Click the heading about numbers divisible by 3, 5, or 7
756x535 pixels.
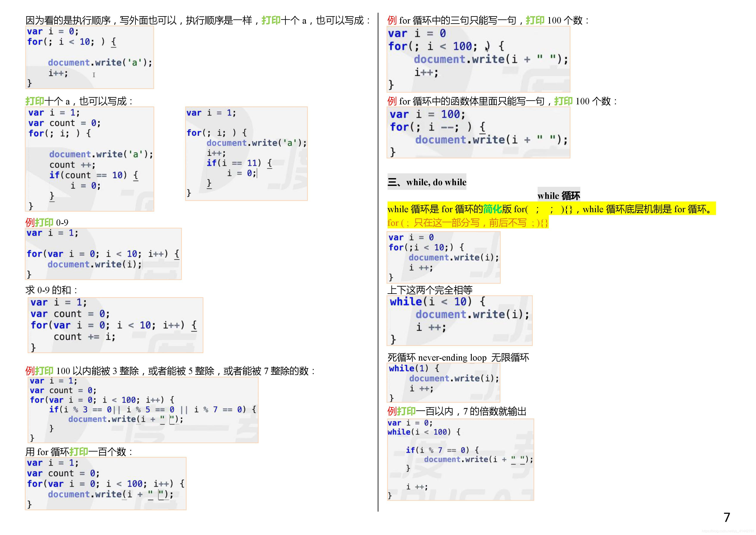click(x=170, y=371)
